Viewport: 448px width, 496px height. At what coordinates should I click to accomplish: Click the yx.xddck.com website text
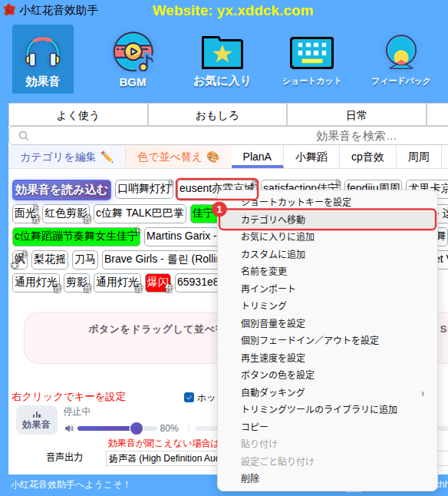[x=265, y=11]
